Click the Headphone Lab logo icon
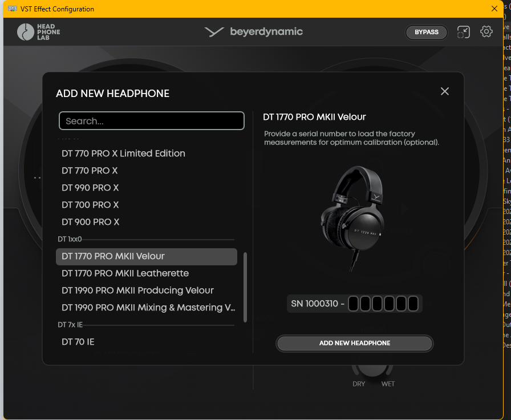This screenshot has width=511, height=420. 26,32
